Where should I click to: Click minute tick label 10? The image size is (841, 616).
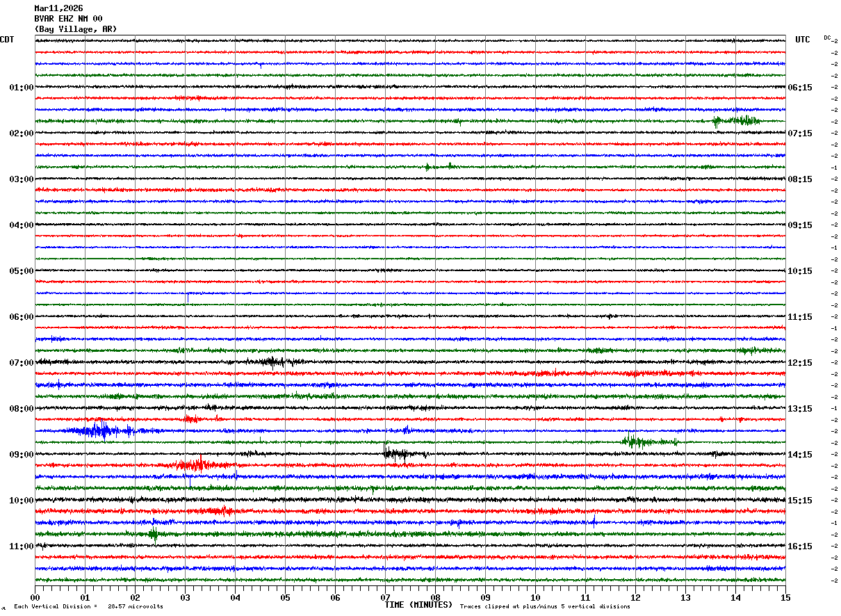(x=535, y=597)
